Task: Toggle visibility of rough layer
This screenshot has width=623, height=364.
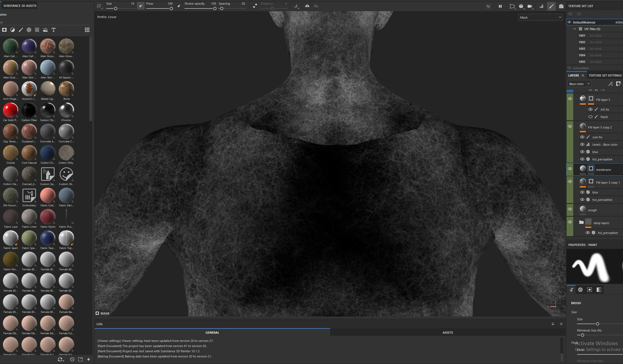Action: coord(570,209)
